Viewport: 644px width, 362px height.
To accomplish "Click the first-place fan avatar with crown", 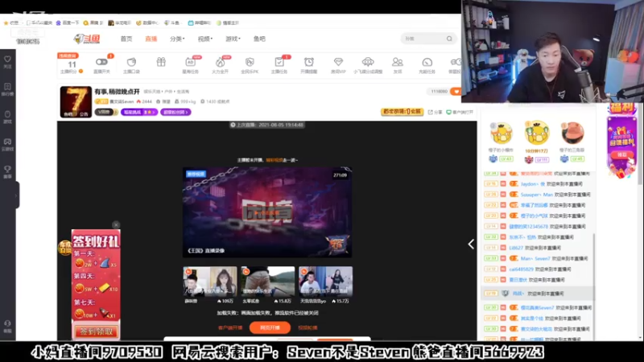I will (536, 133).
